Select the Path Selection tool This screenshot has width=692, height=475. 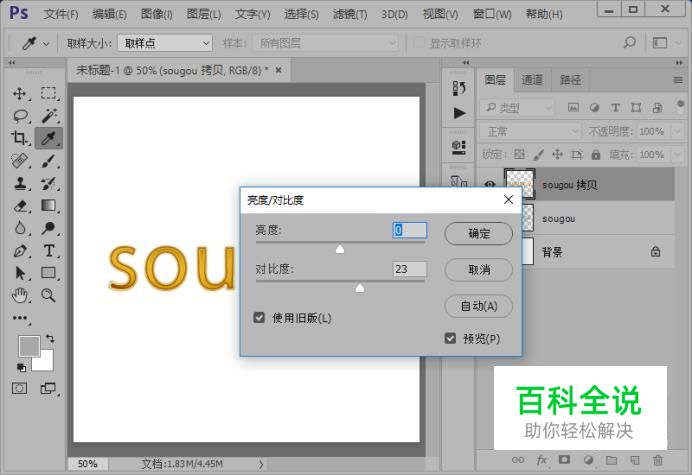[20, 273]
